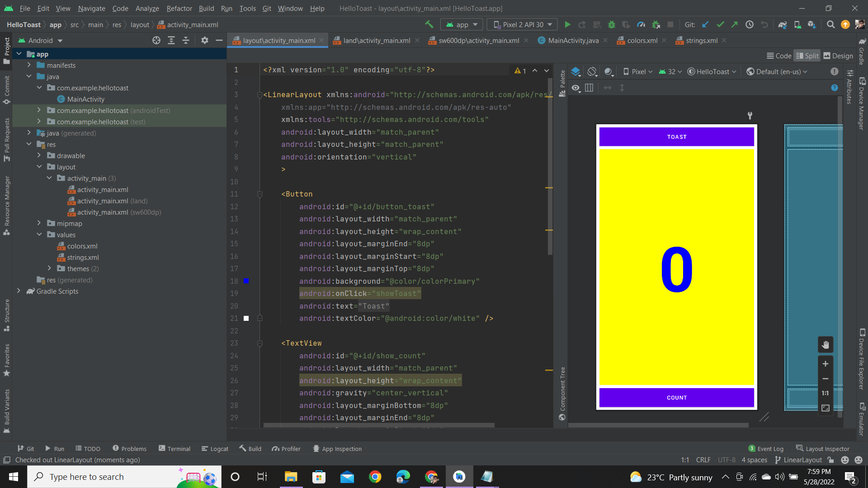Open the Pixel device selector dropdown

click(x=637, y=71)
